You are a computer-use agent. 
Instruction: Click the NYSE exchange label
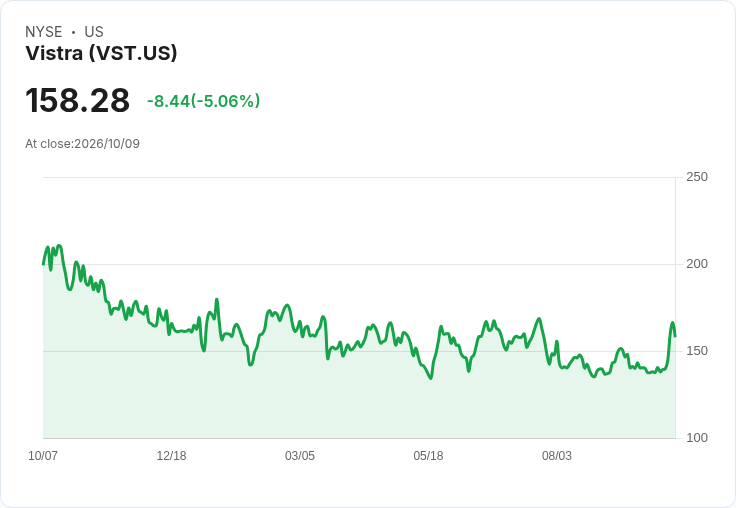tap(44, 31)
